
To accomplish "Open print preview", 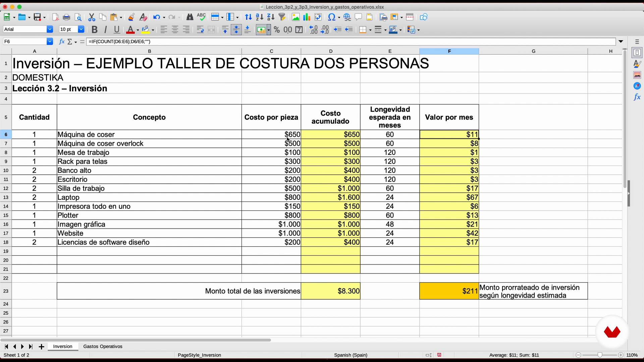I will 78,17.
